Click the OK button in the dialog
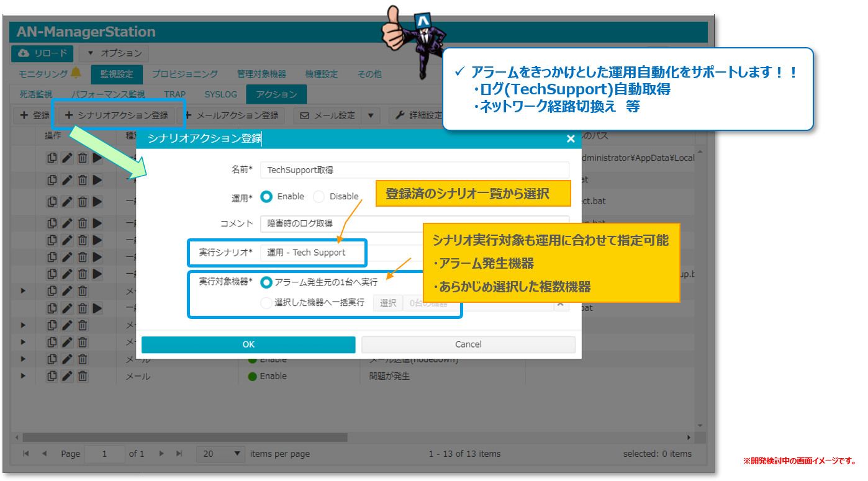The height and width of the screenshot is (481, 868). pos(248,344)
